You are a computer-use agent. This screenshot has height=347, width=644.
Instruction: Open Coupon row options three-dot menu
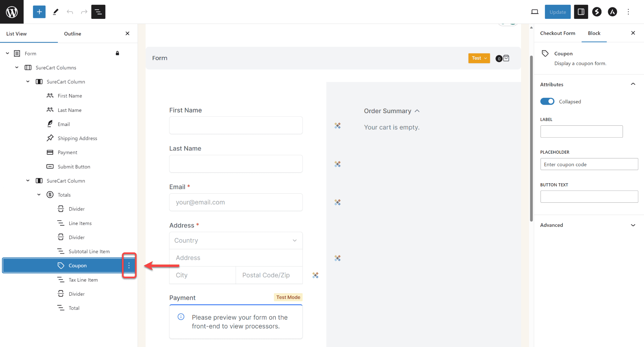(x=129, y=266)
